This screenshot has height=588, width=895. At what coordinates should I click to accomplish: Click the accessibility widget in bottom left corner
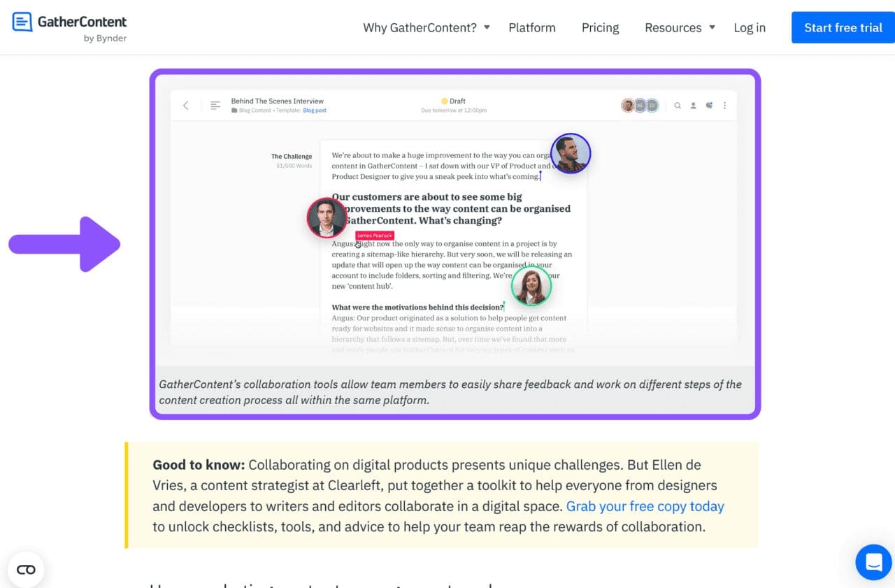(x=25, y=569)
